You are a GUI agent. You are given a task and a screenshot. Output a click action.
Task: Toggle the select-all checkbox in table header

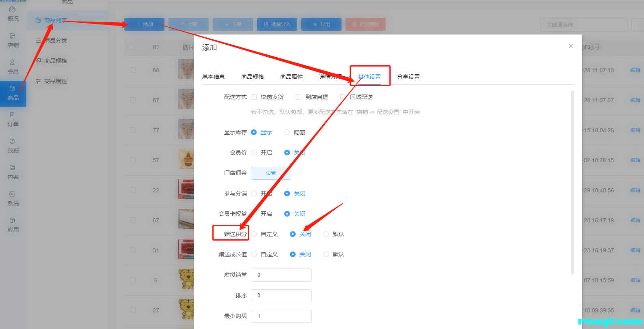[x=131, y=47]
